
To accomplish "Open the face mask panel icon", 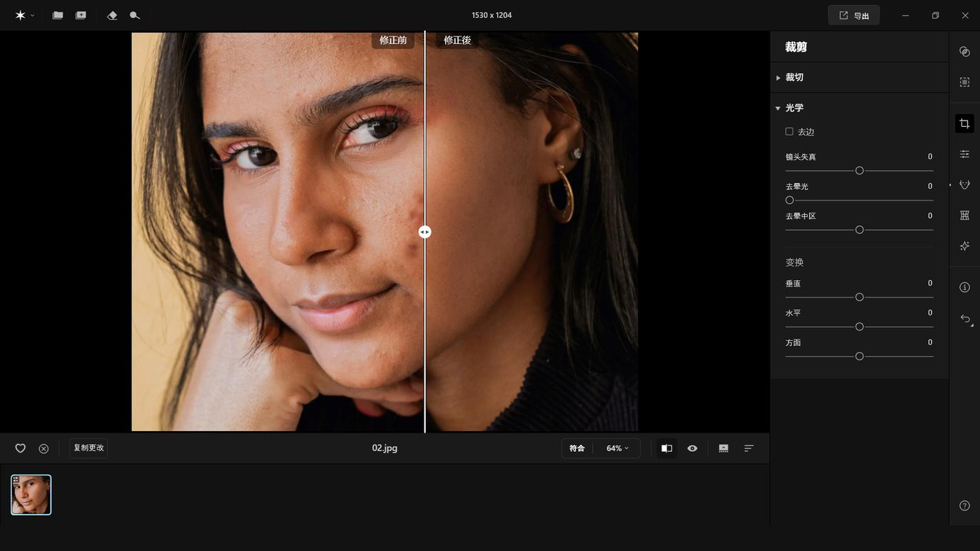I will coord(965,185).
